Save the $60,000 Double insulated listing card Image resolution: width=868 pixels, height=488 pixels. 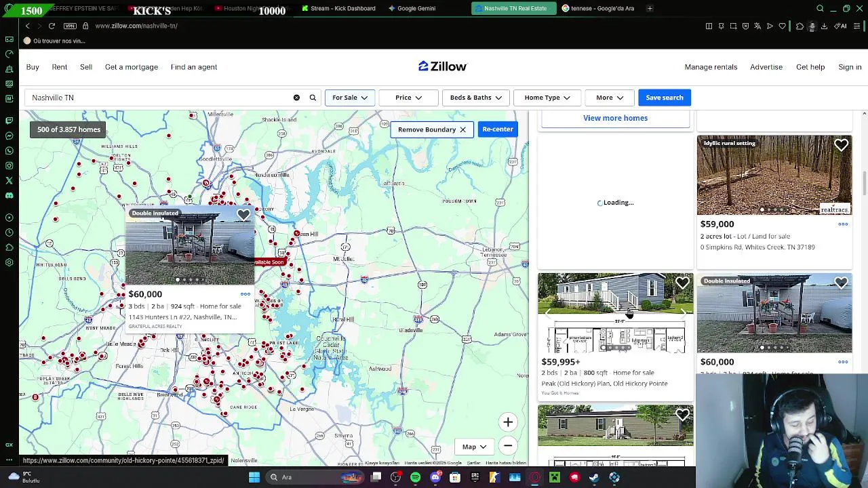pyautogui.click(x=842, y=283)
